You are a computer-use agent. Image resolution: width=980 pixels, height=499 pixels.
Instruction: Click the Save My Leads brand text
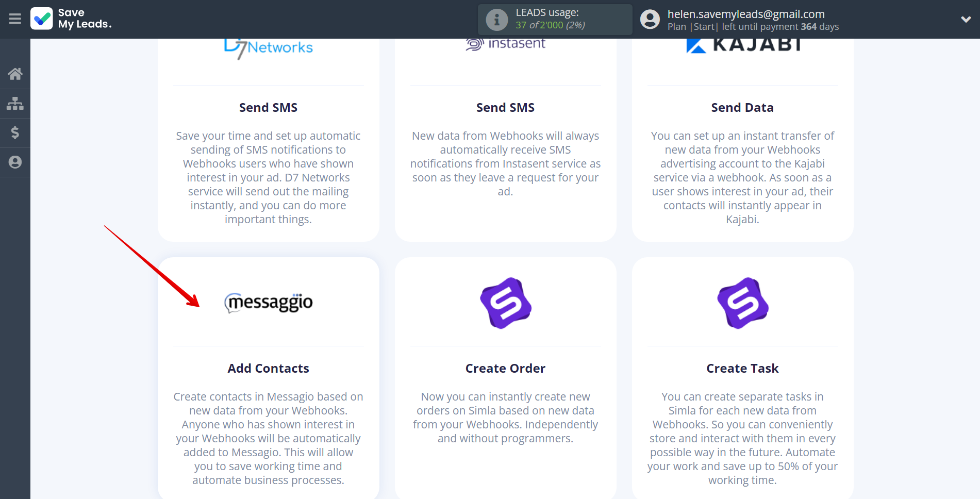point(85,19)
